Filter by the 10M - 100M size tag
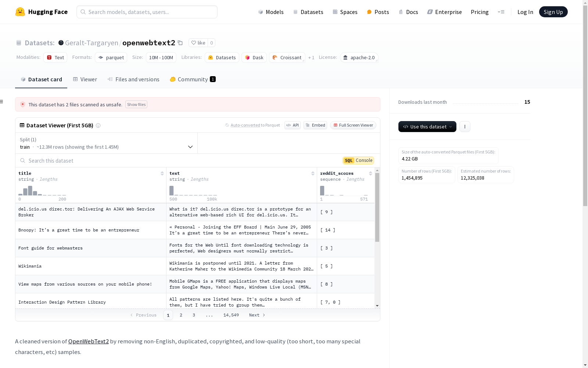This screenshot has width=588, height=368. coord(161,57)
